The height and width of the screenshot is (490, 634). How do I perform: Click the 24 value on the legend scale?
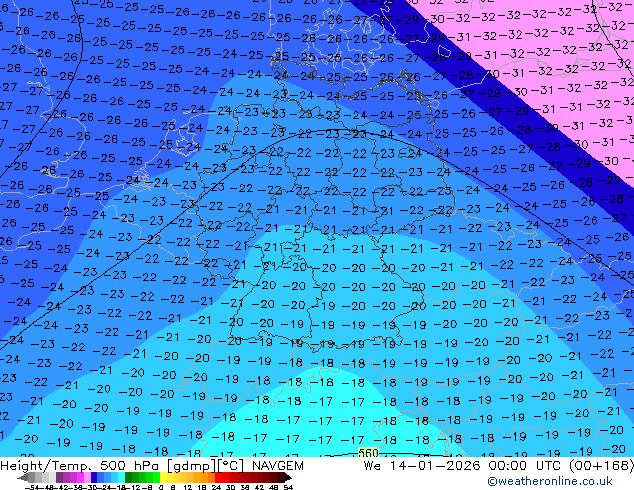click(x=216, y=487)
